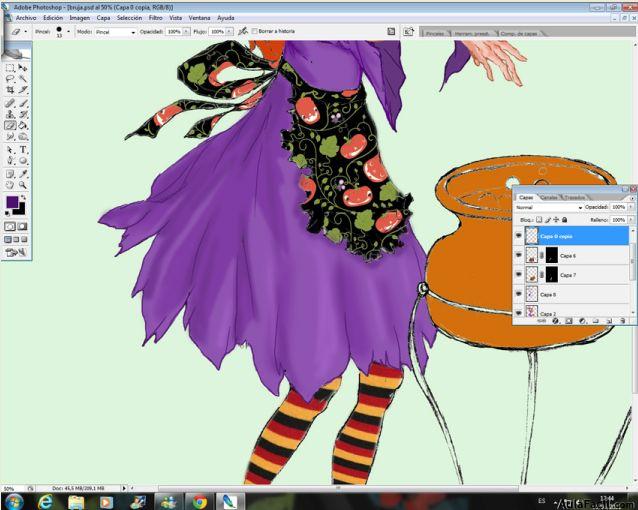Add a layer style effect icon

coord(555,321)
